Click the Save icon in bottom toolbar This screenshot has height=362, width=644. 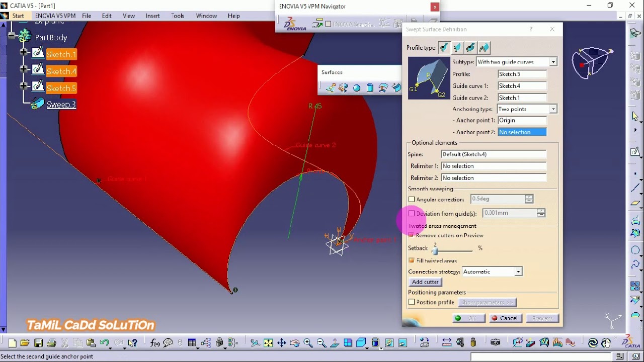click(x=38, y=343)
